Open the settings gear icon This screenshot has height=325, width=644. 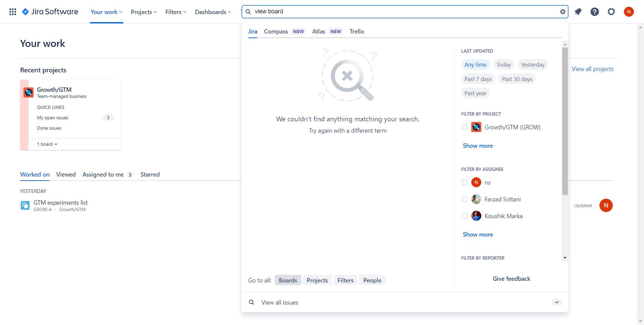pos(611,12)
